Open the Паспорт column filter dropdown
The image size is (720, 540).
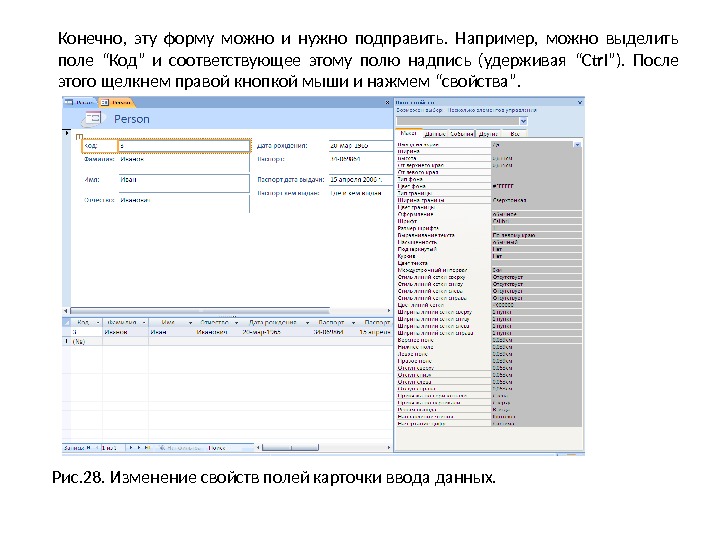[x=353, y=322]
